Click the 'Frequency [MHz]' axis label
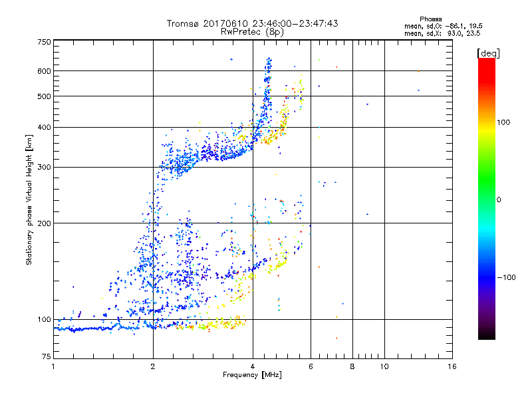The height and width of the screenshot is (399, 532). click(252, 375)
